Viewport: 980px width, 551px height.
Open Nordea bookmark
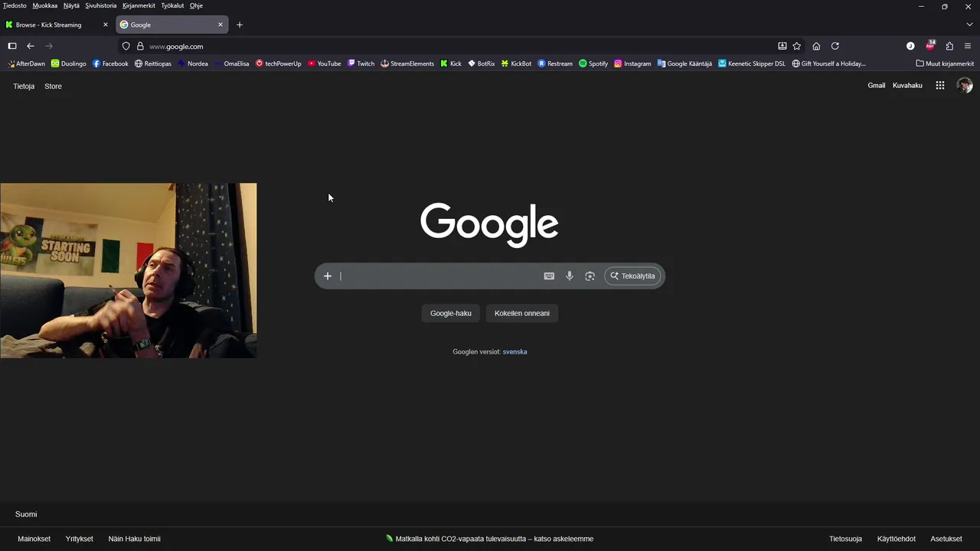point(193,64)
